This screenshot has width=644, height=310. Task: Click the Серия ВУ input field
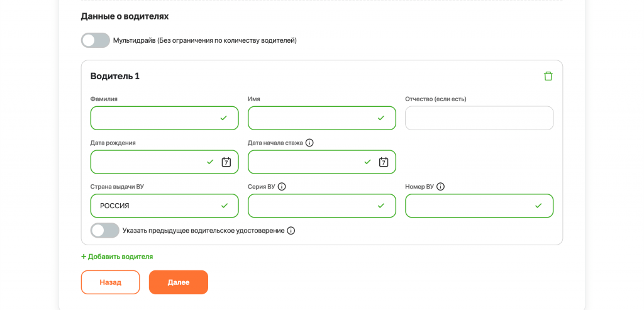click(311, 206)
